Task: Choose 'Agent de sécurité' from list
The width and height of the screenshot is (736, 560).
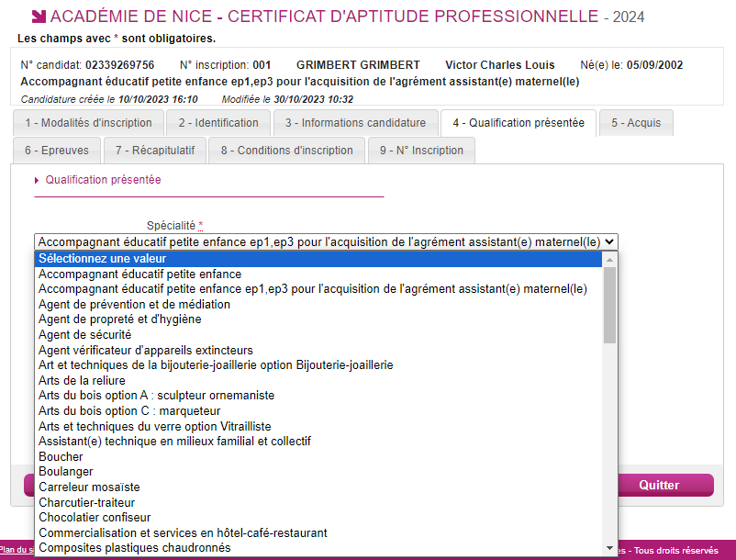Action: click(318, 335)
